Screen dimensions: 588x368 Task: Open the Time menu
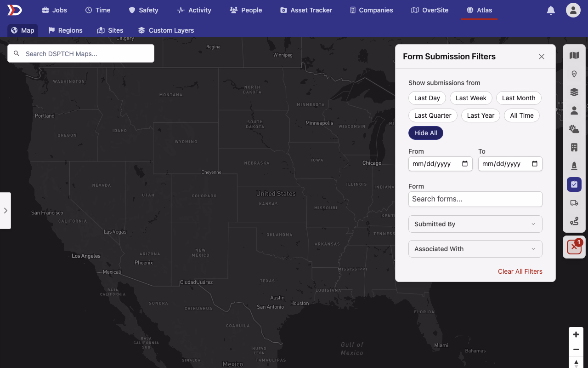(x=98, y=10)
